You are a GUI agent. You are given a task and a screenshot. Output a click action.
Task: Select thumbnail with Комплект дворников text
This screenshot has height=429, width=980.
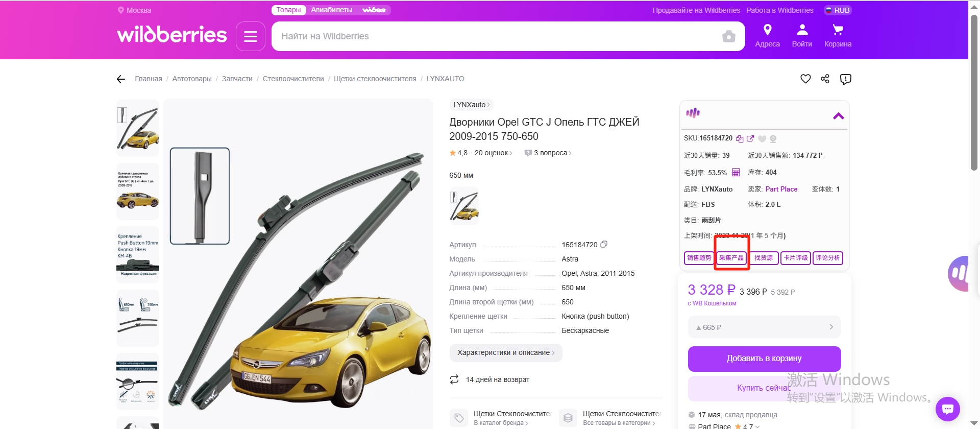tap(138, 192)
